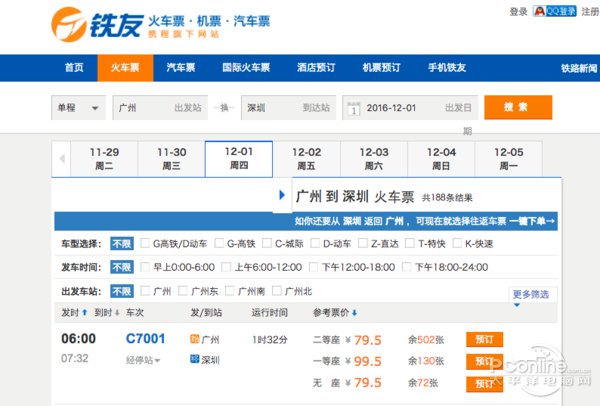Book 一等座 with 预订 button
The image size is (600, 406).
tap(484, 362)
